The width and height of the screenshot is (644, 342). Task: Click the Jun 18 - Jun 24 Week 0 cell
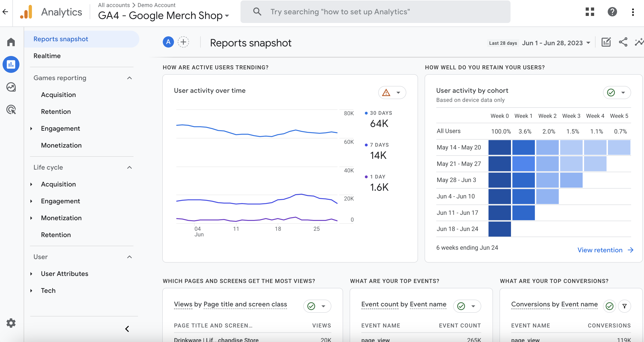coord(500,229)
